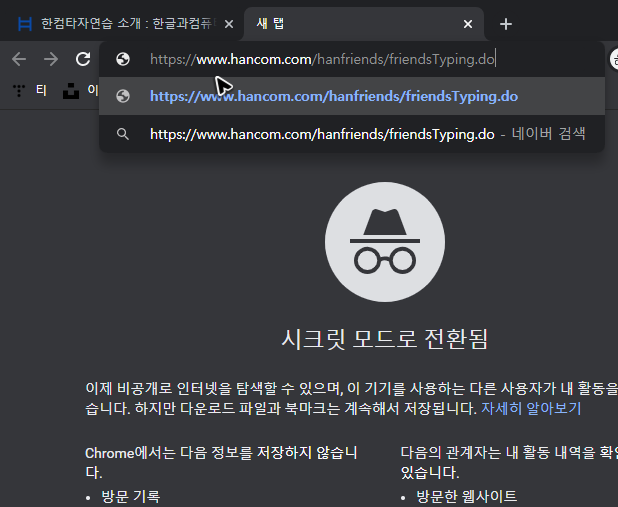Choose the blue hancom.com URL suggestion
Viewport: 618px width, 507px height.
(352, 96)
